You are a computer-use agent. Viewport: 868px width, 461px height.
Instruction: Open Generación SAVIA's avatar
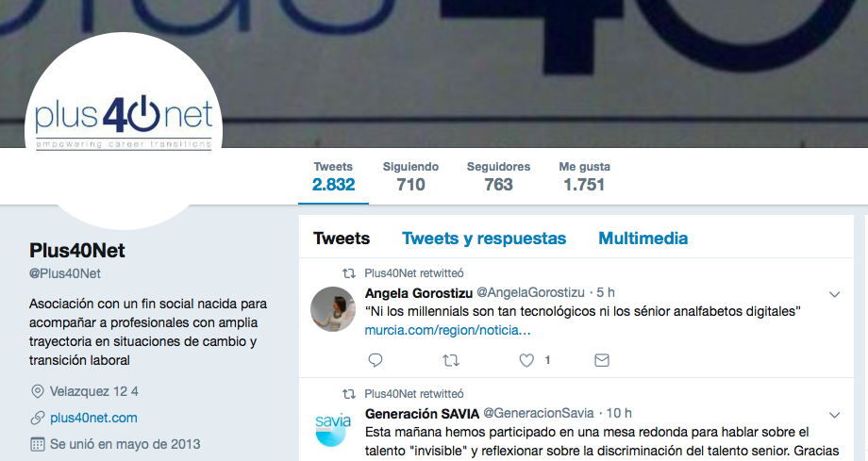(333, 430)
